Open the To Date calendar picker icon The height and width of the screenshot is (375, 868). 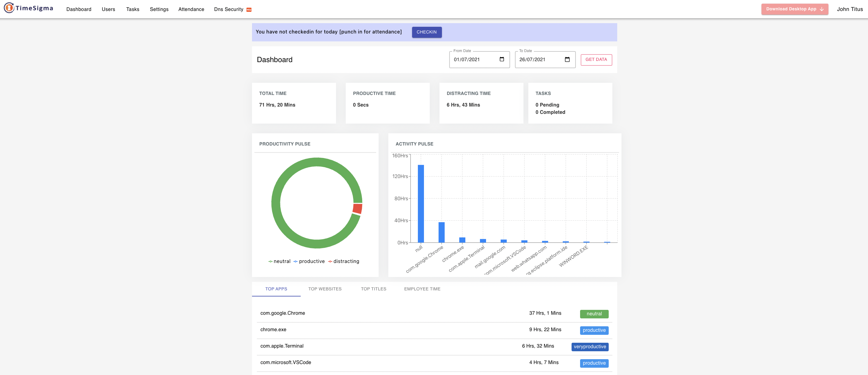(x=567, y=59)
